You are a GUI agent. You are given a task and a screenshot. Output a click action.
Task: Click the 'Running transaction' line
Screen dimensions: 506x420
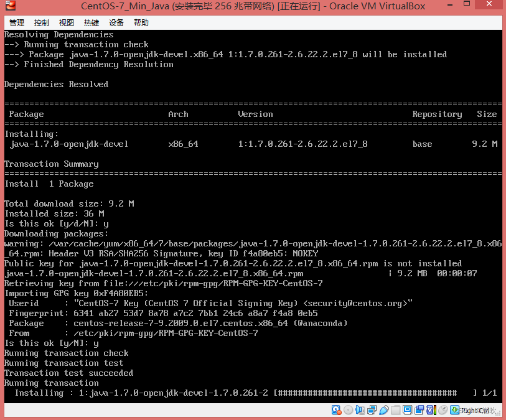pos(52,383)
